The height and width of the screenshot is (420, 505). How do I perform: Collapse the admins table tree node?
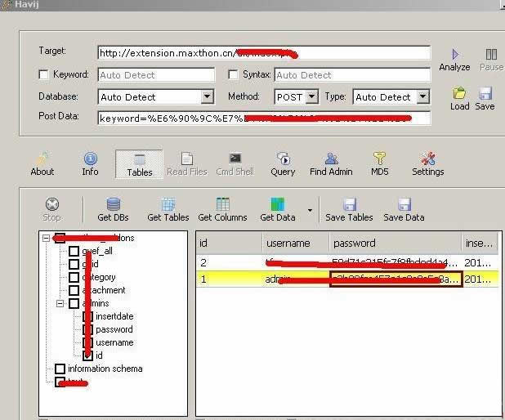(60, 303)
